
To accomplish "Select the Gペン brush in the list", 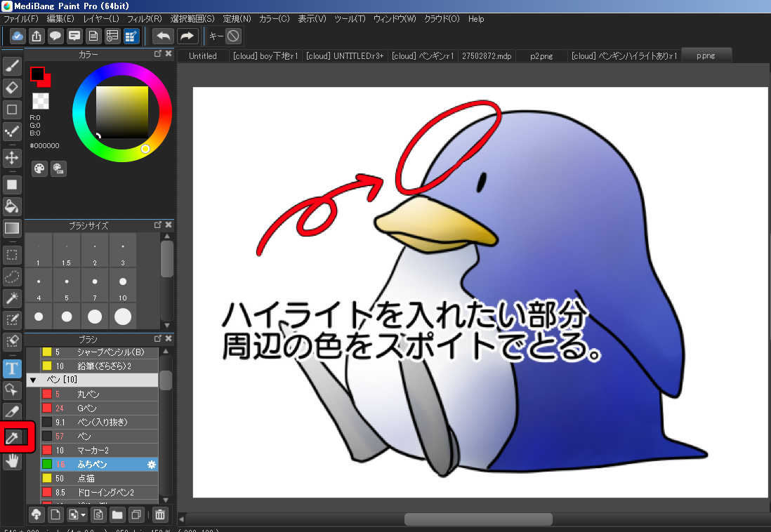I will [x=88, y=408].
